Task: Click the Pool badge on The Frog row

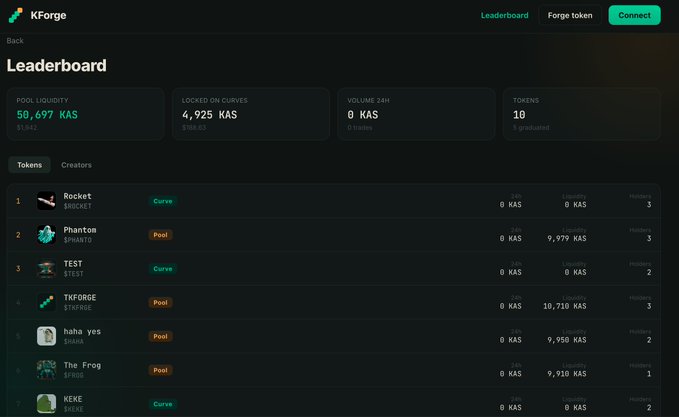Action: pyautogui.click(x=160, y=370)
